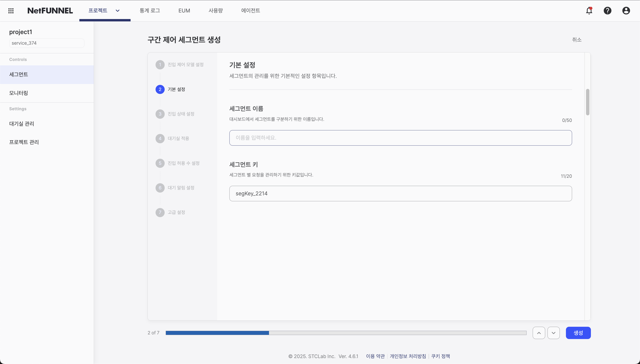Select 대기실 관리 under Settings
The height and width of the screenshot is (364, 640).
pos(22,124)
